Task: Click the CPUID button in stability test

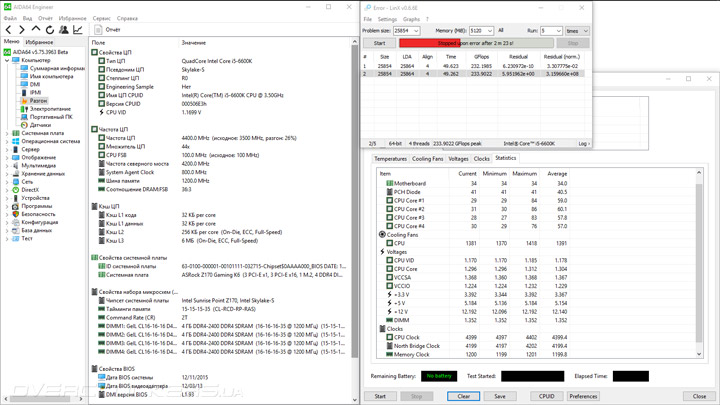Action: (546, 396)
